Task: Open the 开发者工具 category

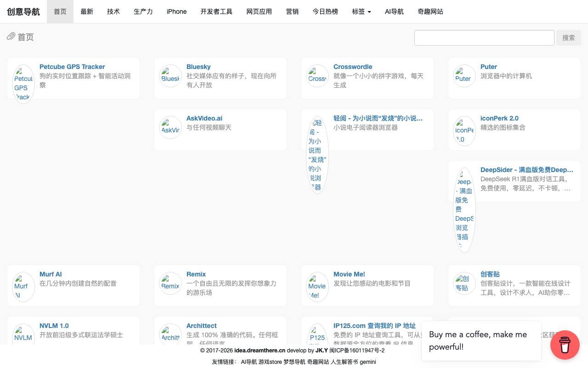Action: pos(216,11)
